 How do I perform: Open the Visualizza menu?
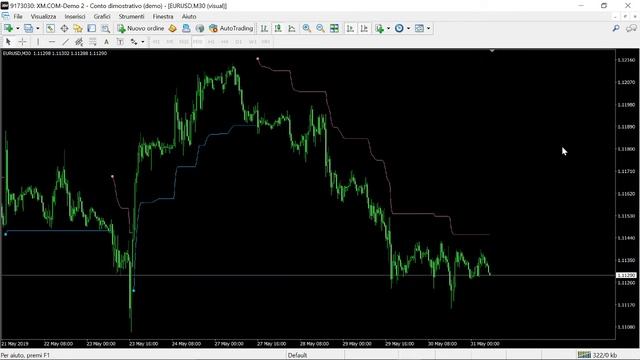click(x=43, y=16)
